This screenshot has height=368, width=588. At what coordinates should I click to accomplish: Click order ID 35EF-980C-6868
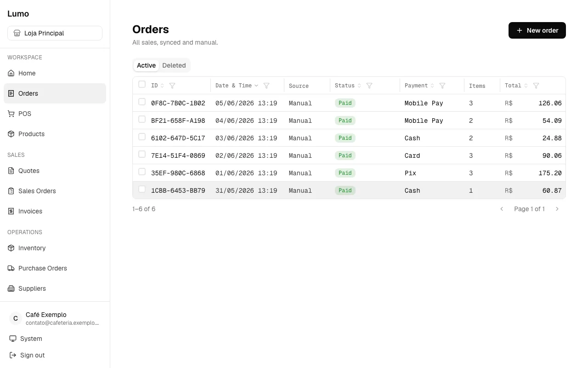click(x=178, y=173)
